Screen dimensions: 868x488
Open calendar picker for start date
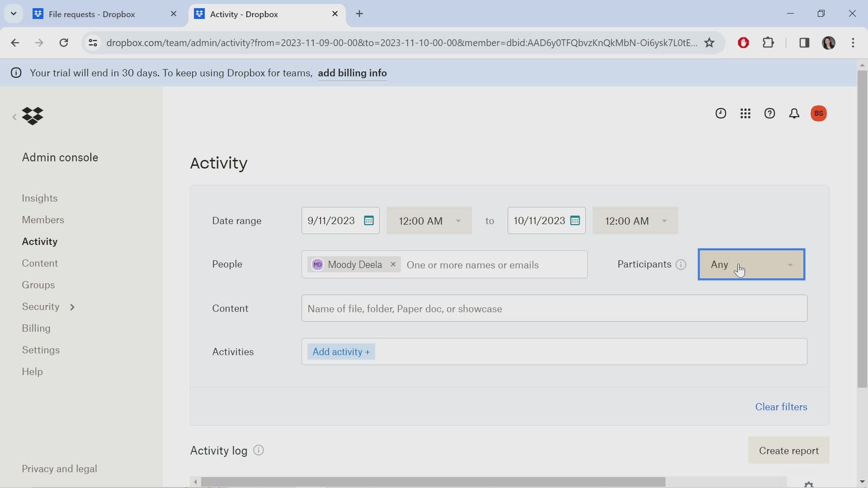pyautogui.click(x=369, y=221)
